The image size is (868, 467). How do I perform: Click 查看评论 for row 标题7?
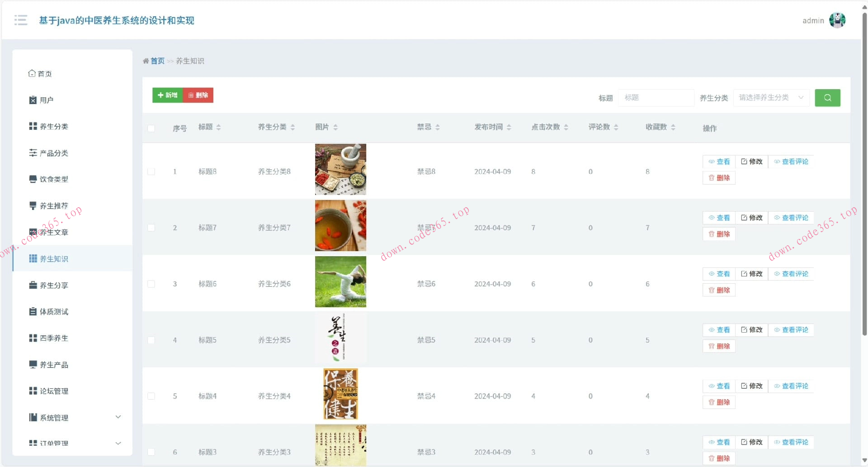pos(791,218)
